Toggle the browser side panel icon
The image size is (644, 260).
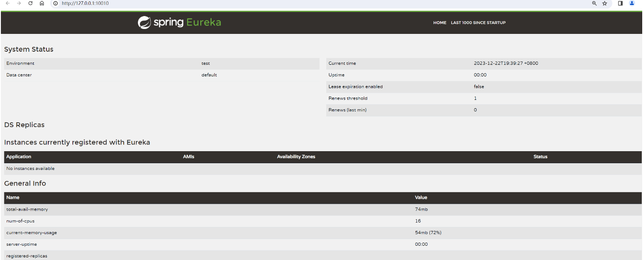coord(620,3)
